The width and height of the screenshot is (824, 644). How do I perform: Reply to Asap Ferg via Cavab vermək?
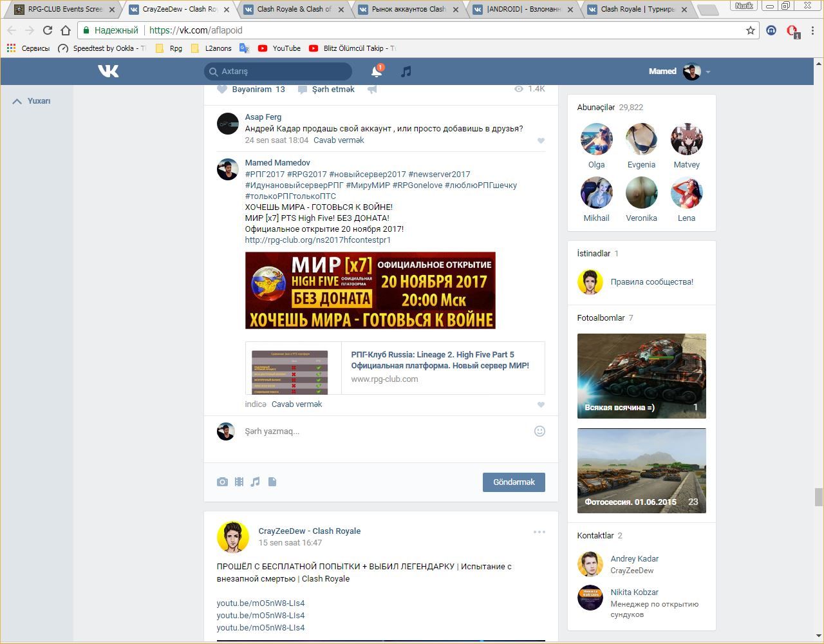click(339, 140)
